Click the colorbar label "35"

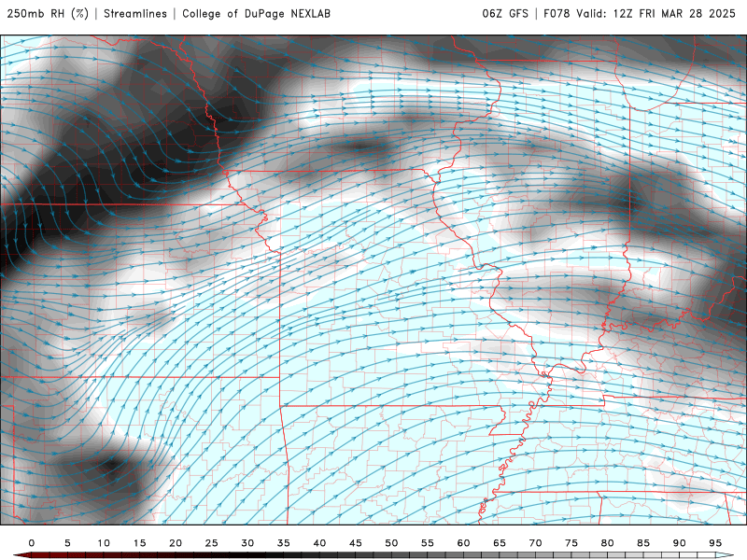(x=284, y=543)
